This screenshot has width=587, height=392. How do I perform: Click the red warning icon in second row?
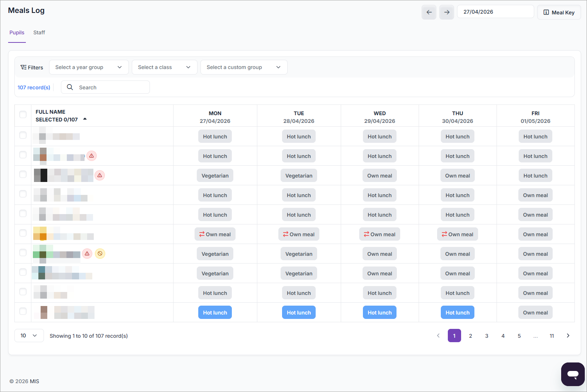pos(92,156)
